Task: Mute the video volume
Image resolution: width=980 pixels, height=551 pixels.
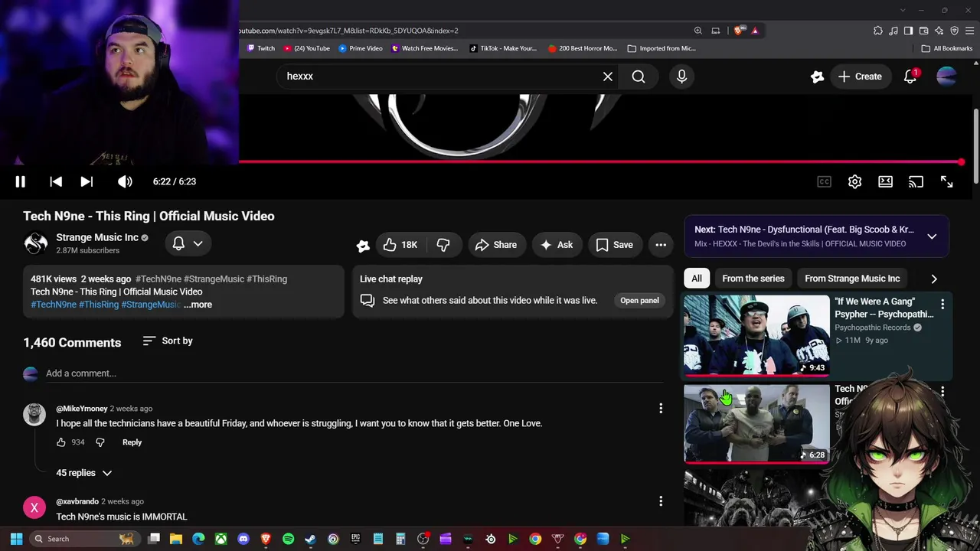Action: [125, 181]
